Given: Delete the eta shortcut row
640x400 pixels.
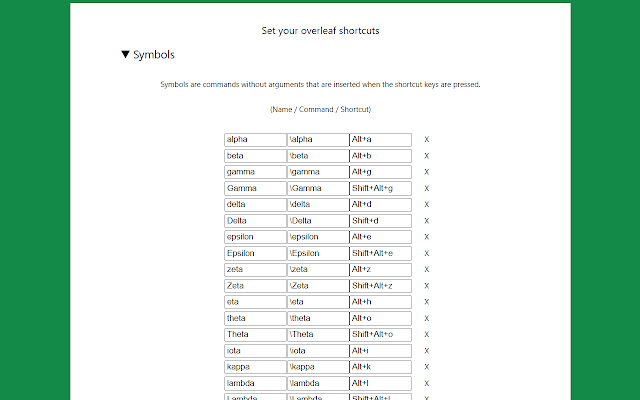Looking at the screenshot, I should tap(427, 302).
